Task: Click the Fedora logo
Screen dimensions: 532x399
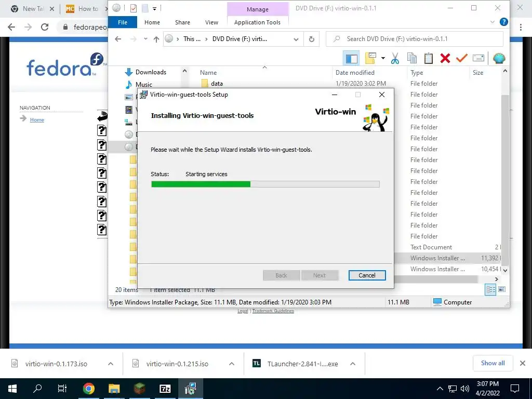Action: (x=65, y=65)
